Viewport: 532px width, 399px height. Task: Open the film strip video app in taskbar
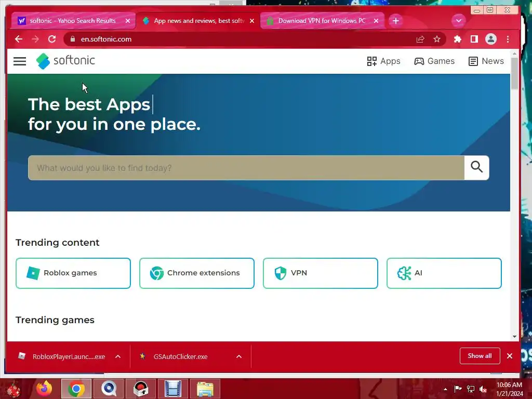[173, 389]
